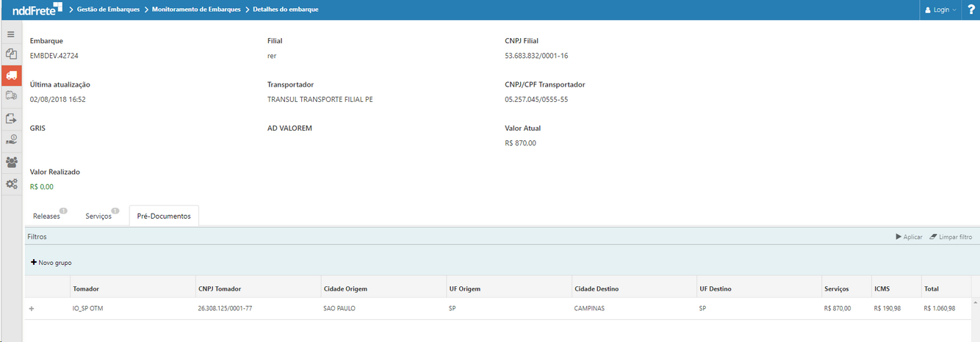Open the documents icon in the sidebar
Viewport: 980px width, 342px height.
tap(11, 54)
